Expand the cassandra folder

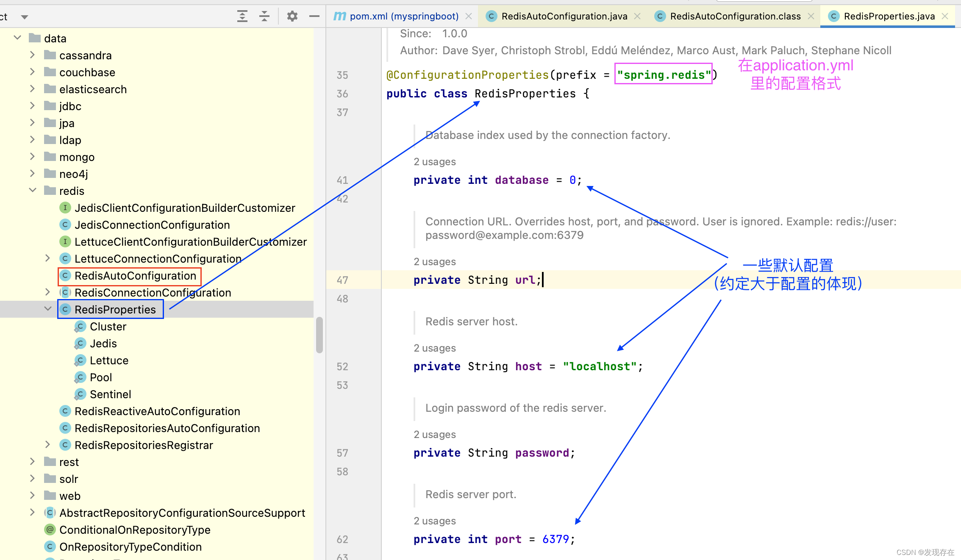click(x=33, y=55)
